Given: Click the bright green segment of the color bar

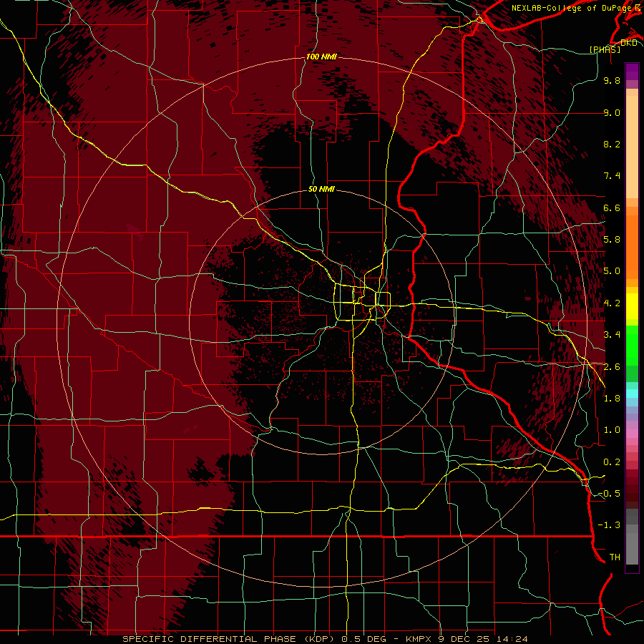Looking at the screenshot, I should tap(632, 346).
